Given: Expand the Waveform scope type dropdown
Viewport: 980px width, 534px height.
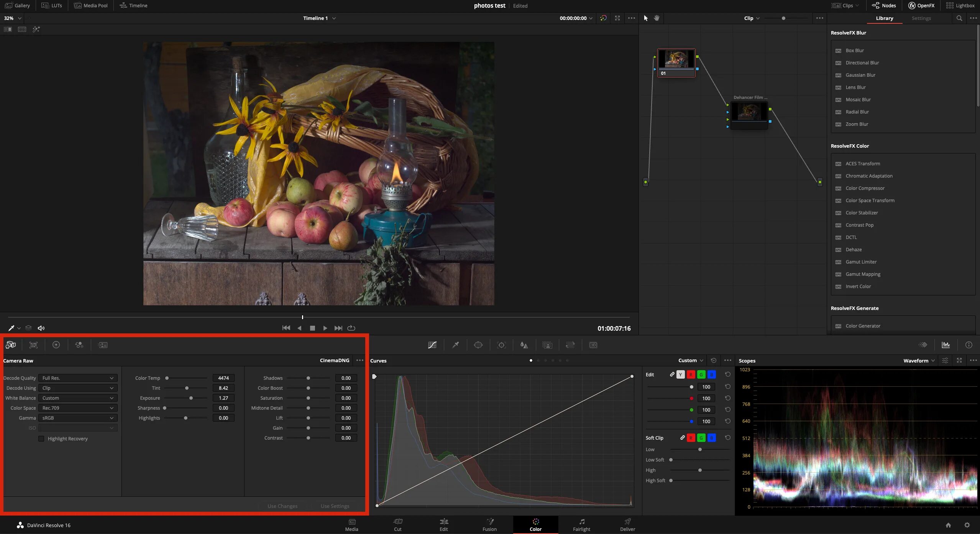Looking at the screenshot, I should click(919, 361).
